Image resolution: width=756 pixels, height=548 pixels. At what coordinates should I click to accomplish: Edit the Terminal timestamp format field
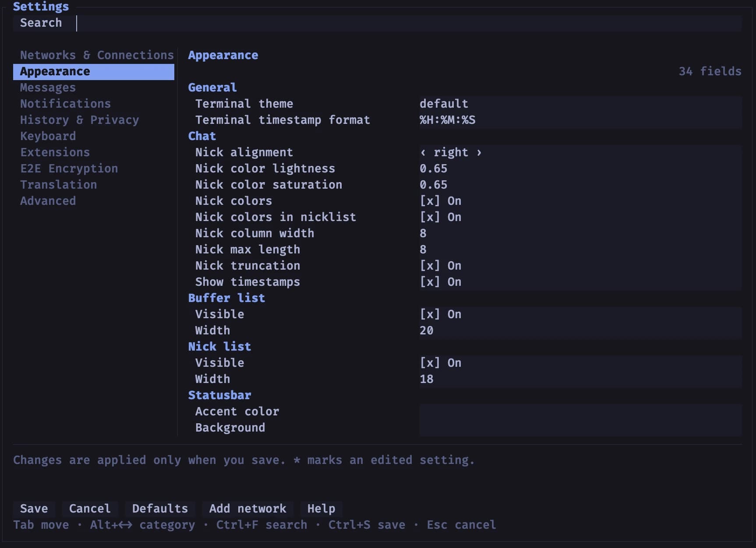point(580,120)
